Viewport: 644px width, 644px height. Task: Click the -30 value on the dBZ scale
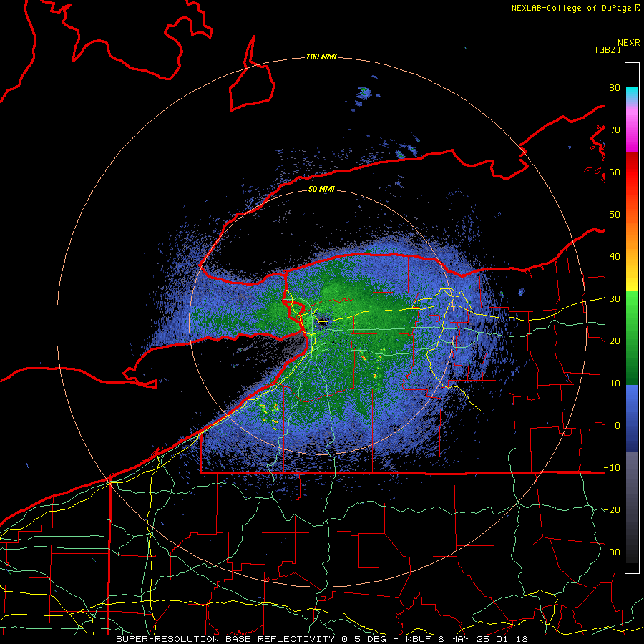(612, 552)
